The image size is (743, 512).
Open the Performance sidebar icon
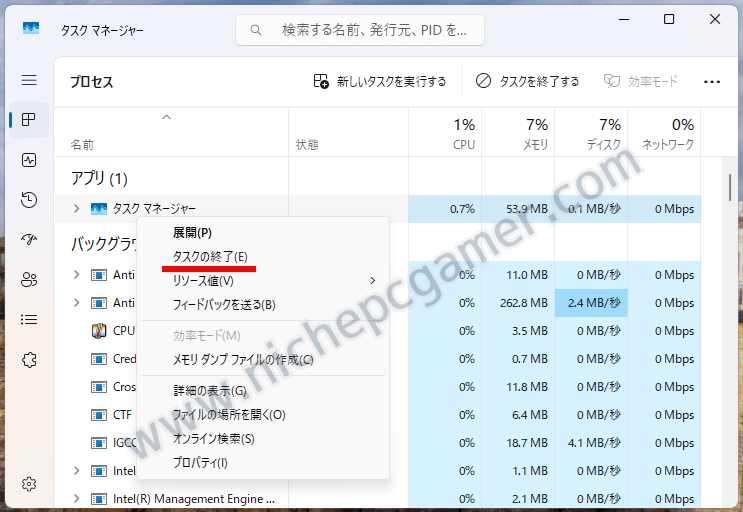point(29,160)
